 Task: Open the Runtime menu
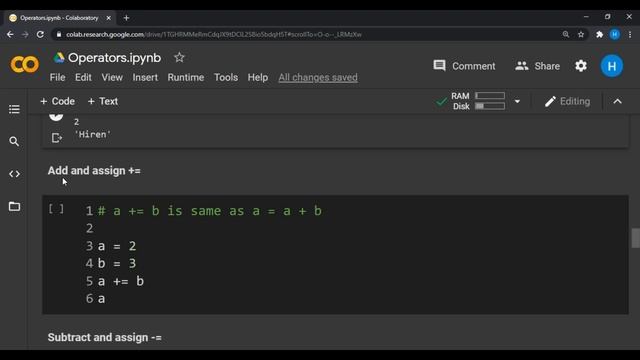pyautogui.click(x=186, y=78)
